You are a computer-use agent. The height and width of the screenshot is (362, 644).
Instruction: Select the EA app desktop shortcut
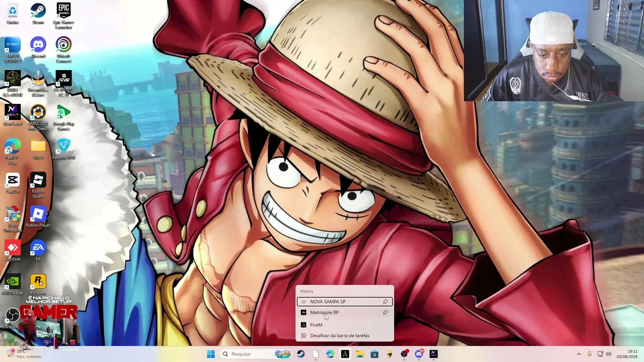click(x=38, y=250)
